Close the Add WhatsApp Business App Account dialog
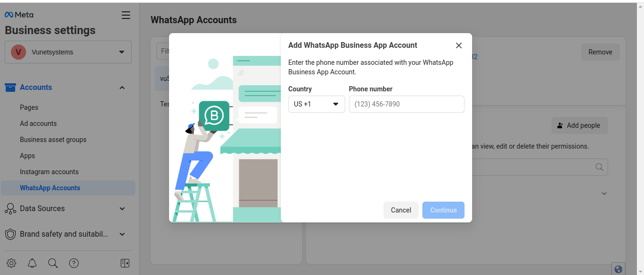Screen dimensions: 644x275 pyautogui.click(x=458, y=45)
